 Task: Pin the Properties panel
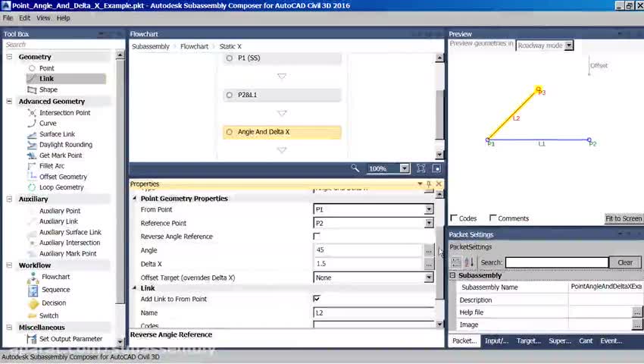(429, 184)
